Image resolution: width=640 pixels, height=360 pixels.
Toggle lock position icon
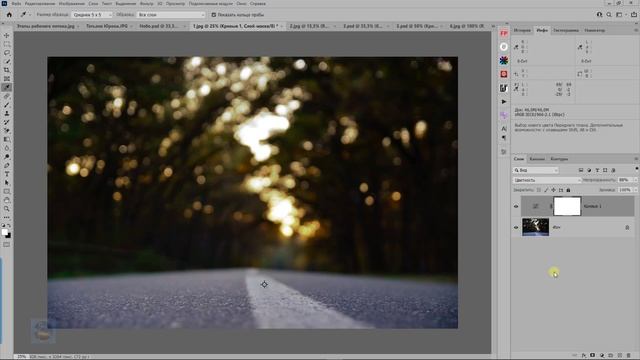pos(553,190)
